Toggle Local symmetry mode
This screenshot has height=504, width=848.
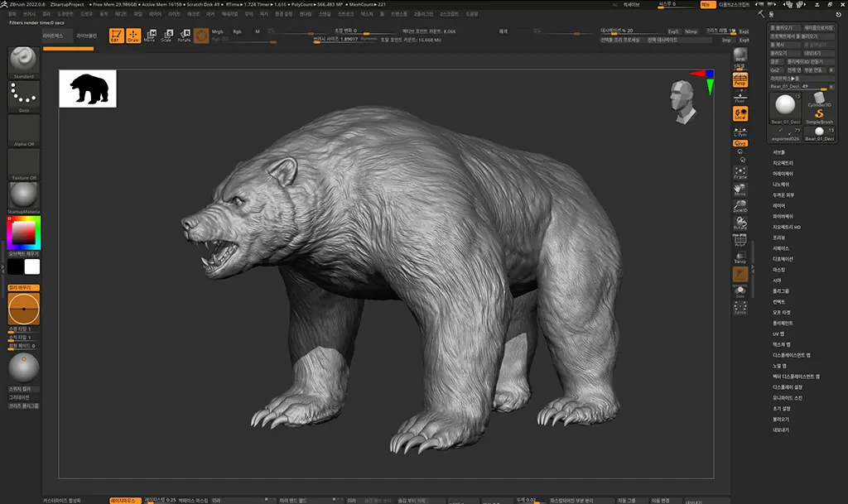pos(740,113)
